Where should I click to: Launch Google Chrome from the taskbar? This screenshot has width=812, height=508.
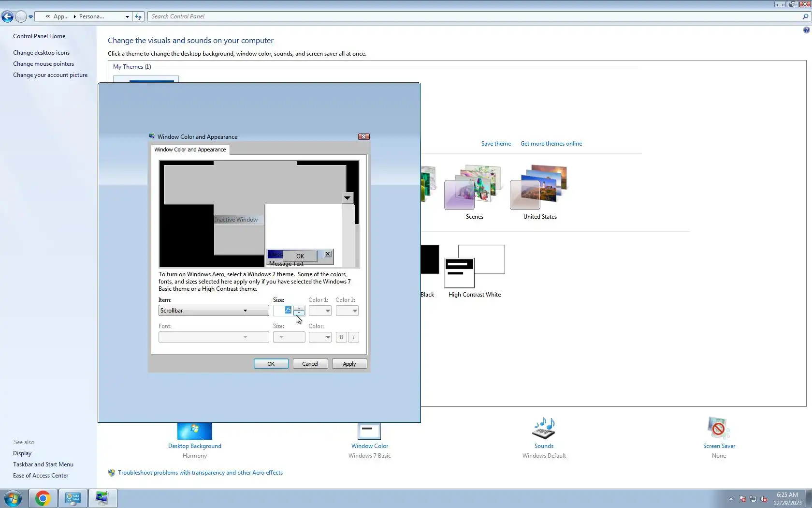click(x=43, y=498)
